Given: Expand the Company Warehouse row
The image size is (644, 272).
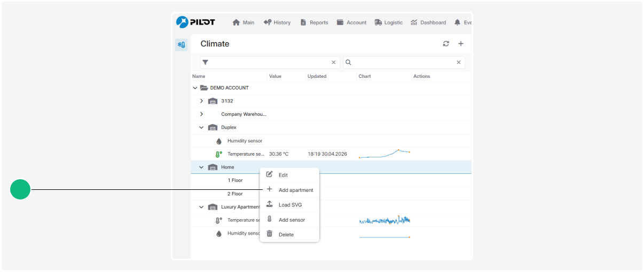Looking at the screenshot, I should tap(201, 114).
